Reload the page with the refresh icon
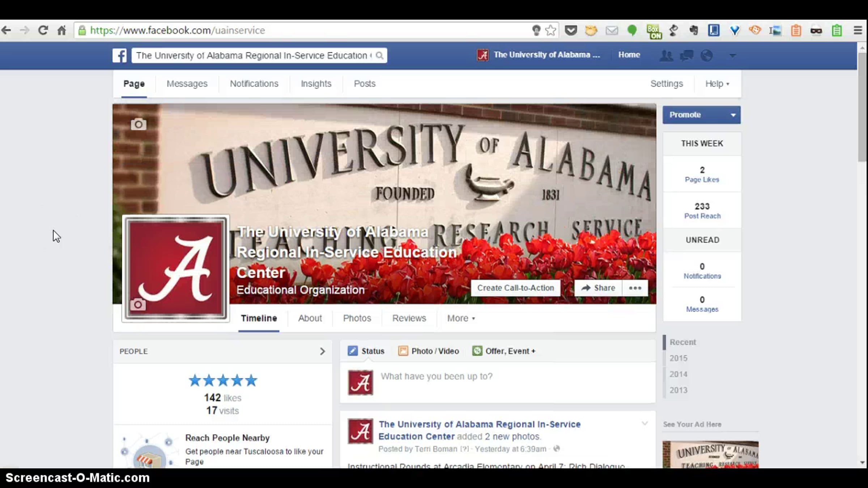The image size is (868, 488). pyautogui.click(x=43, y=30)
